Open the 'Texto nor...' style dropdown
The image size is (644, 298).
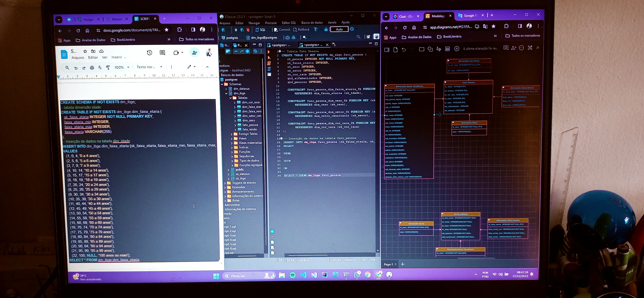coord(149,67)
